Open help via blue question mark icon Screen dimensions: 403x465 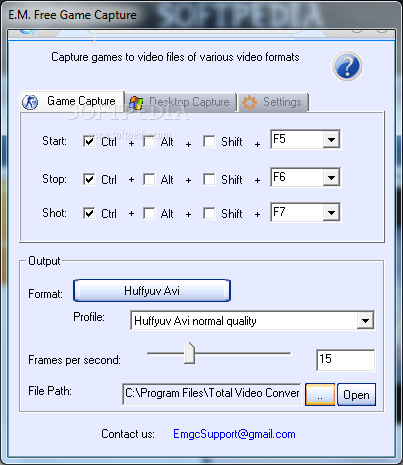tap(347, 66)
